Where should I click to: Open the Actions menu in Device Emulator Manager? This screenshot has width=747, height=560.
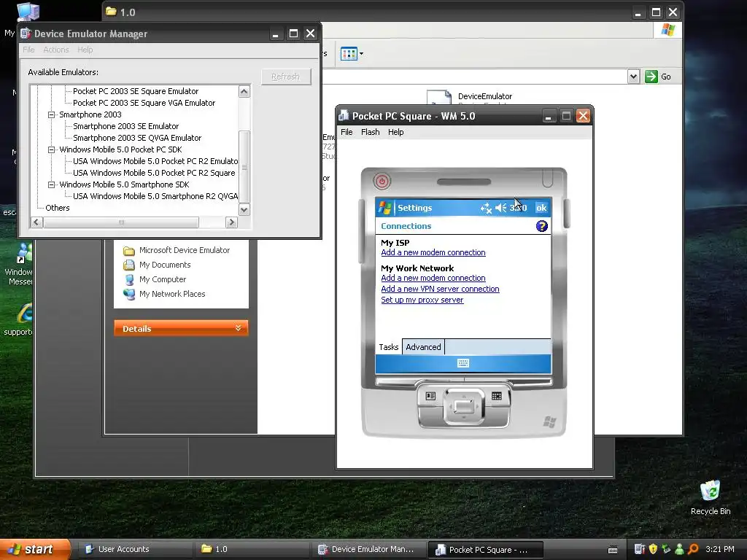pyautogui.click(x=56, y=50)
